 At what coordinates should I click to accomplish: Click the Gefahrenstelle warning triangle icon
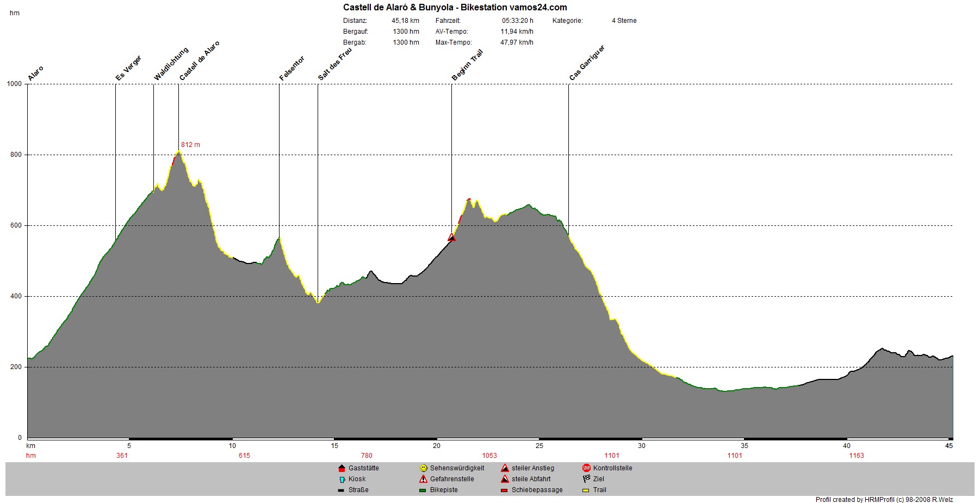423,479
